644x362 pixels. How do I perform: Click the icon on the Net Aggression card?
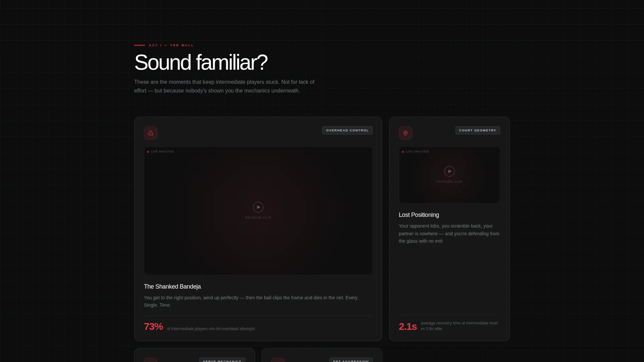pos(278,360)
